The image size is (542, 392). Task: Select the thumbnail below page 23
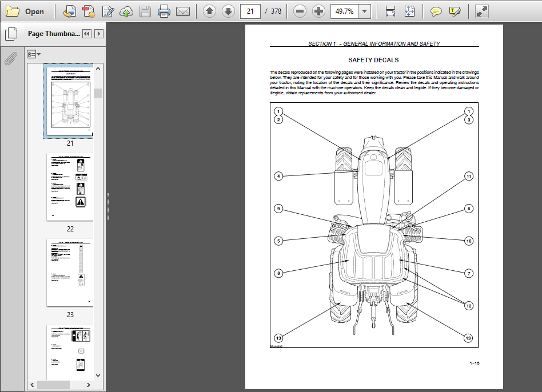click(70, 352)
